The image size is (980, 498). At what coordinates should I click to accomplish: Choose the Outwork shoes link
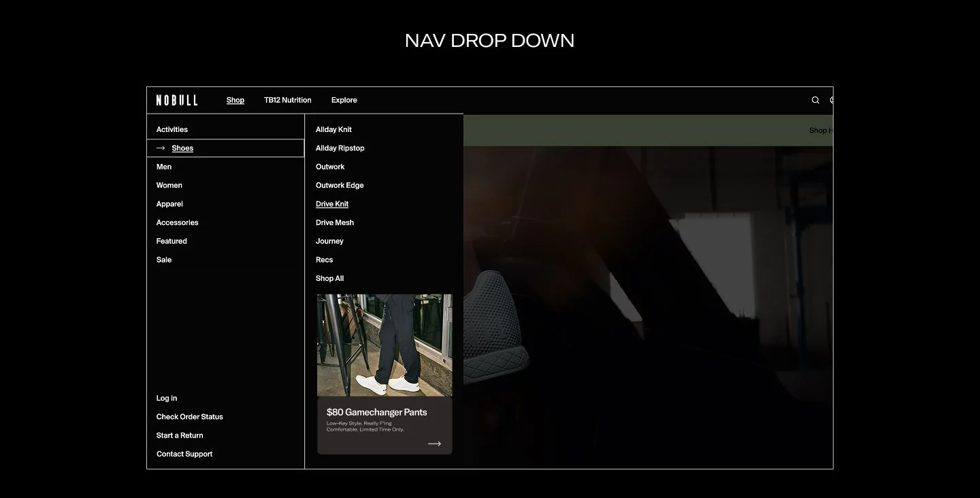330,167
